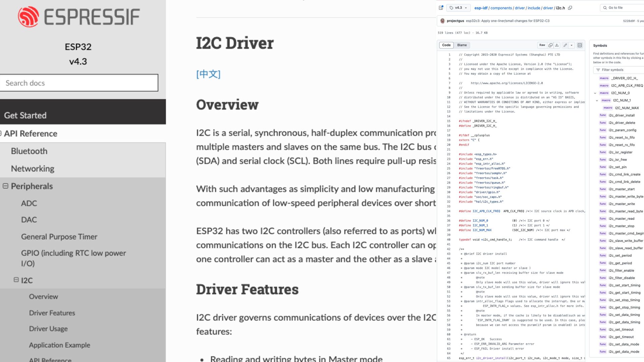Switch docs to Chinese [中文] link
Screen dimensions: 644x362
tap(208, 74)
